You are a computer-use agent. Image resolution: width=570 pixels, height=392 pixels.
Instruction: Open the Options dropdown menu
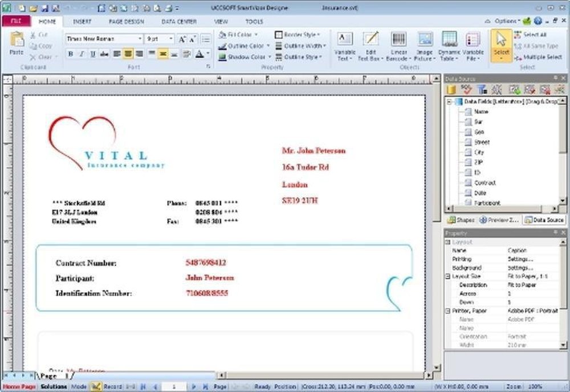pyautogui.click(x=507, y=21)
